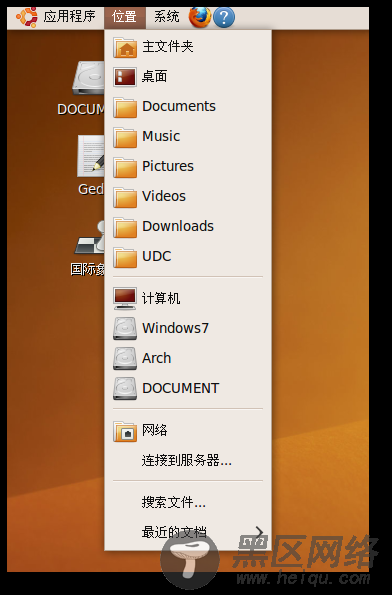Open 最近的文档 submenu entry
The image size is (392, 595).
pos(188,532)
